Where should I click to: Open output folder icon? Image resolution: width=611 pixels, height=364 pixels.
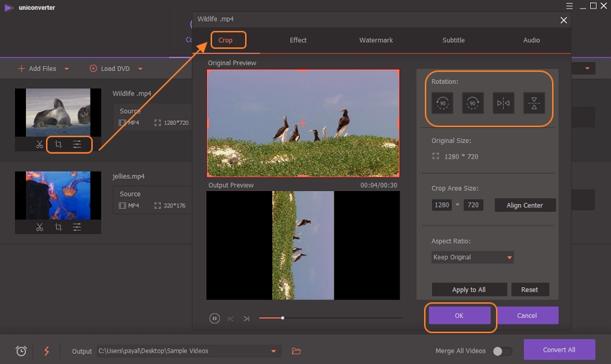pos(296,351)
